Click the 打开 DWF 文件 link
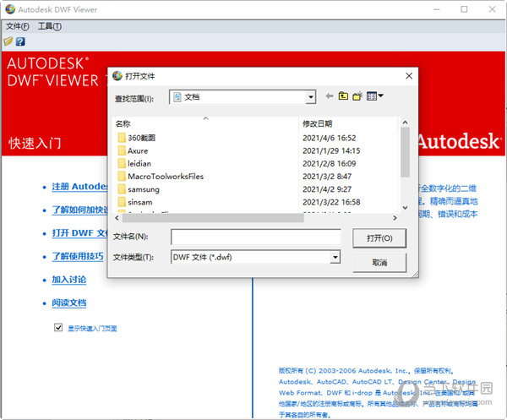Viewport: 507px width, 420px height. [x=79, y=233]
